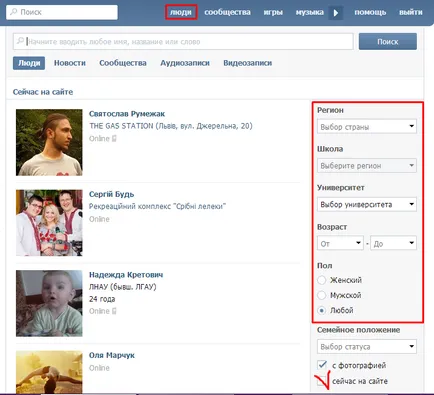Viewport: 434px width, 395px height.
Task: Open 'музыка' in the top navigation
Action: 309,12
